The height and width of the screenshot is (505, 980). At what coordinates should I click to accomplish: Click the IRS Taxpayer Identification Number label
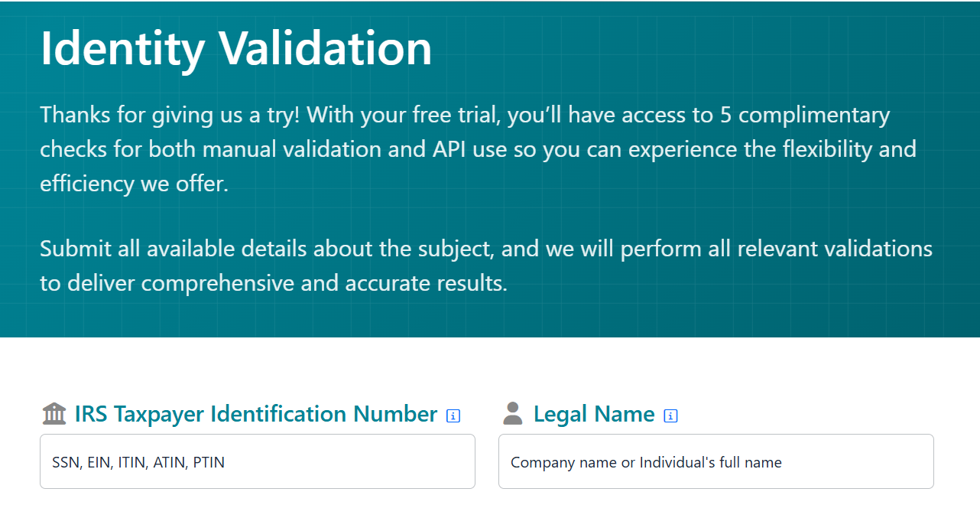click(256, 414)
